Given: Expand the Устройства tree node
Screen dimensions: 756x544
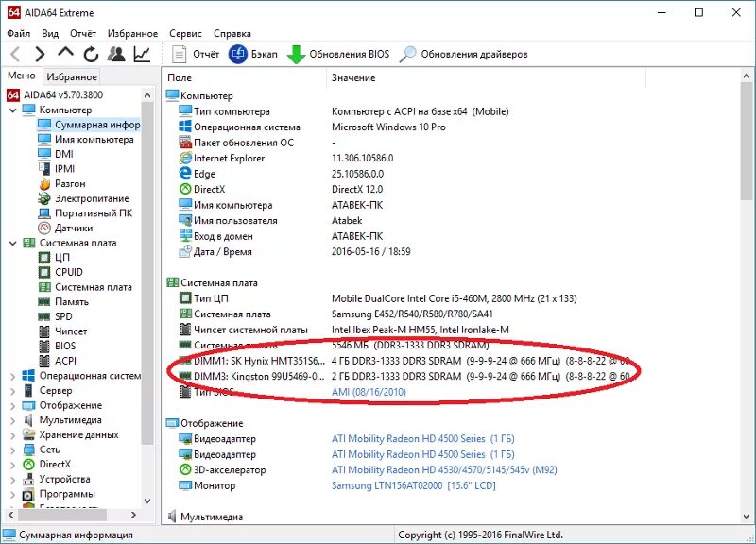Looking at the screenshot, I should pyautogui.click(x=13, y=480).
